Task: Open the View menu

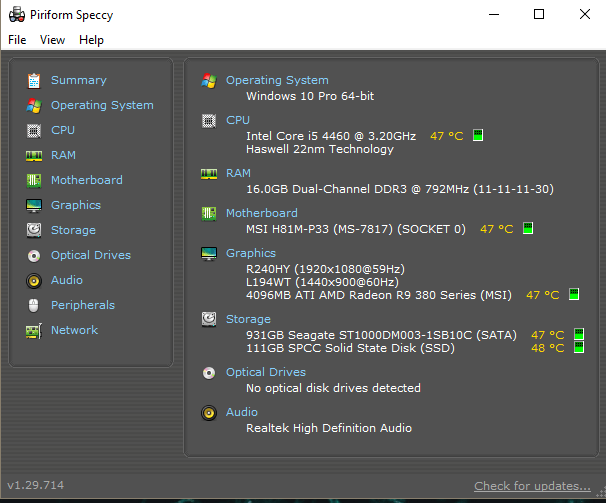Action: click(x=53, y=40)
